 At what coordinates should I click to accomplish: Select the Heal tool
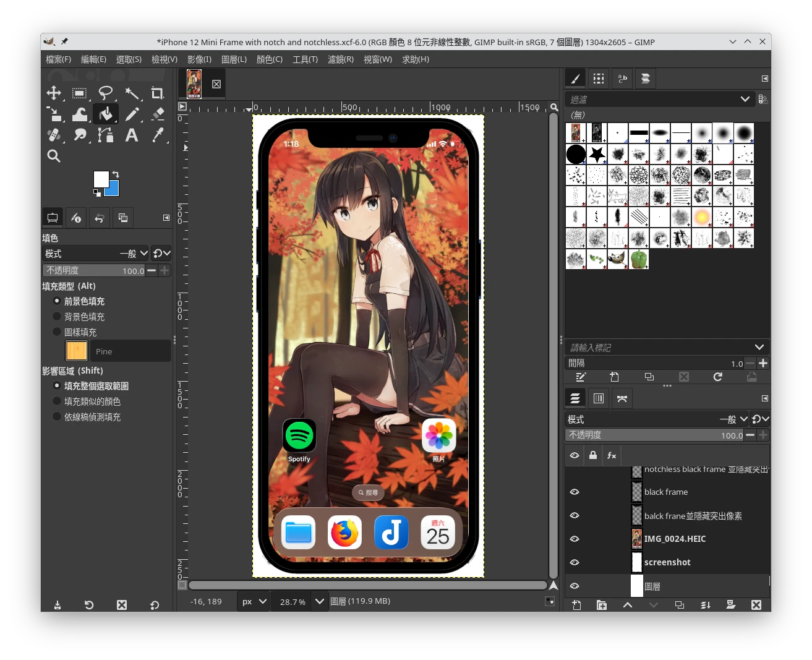[x=54, y=135]
